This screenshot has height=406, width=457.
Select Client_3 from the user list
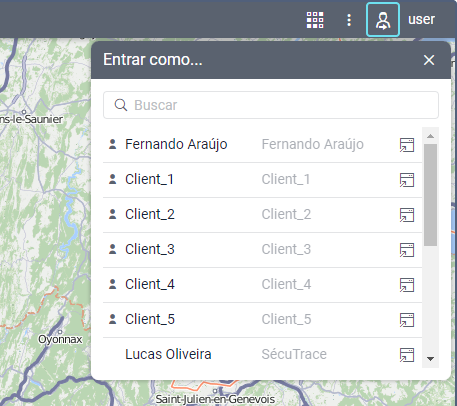tap(262, 250)
